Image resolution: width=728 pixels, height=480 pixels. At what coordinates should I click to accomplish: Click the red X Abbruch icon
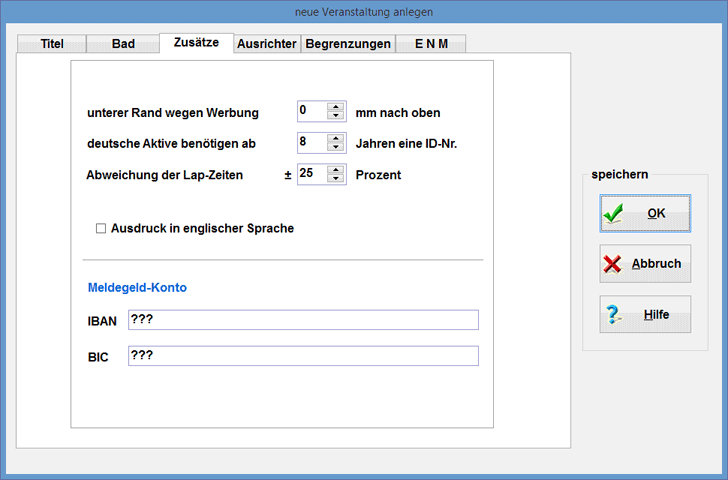click(x=614, y=264)
